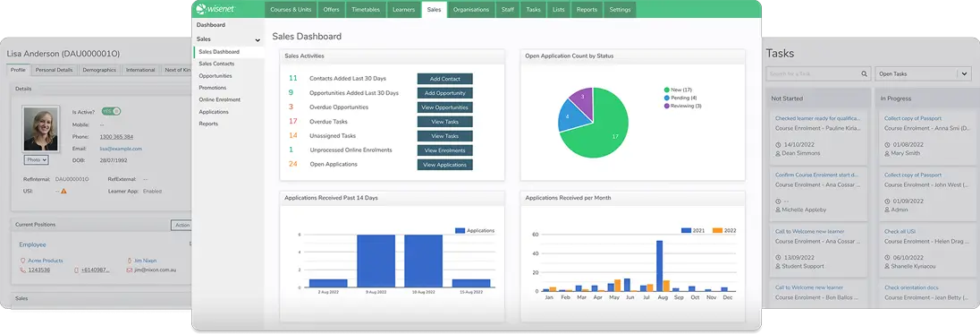Screen dimensions: 980x334
Task: Open the Courses & Units tab
Action: (291, 9)
